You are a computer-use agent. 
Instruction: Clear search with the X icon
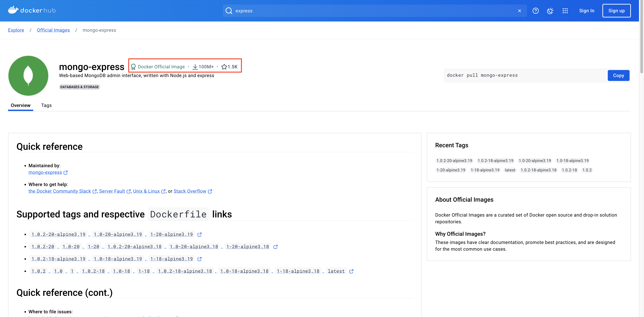pyautogui.click(x=520, y=11)
